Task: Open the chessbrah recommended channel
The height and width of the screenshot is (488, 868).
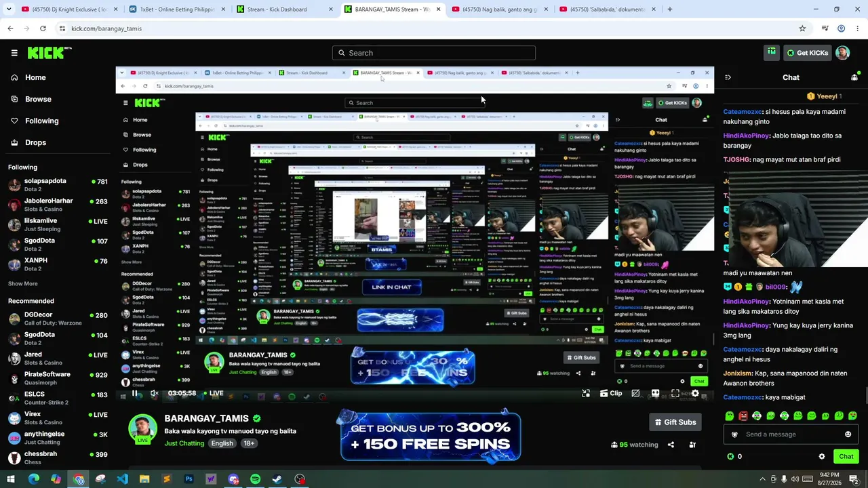Action: tap(58, 457)
